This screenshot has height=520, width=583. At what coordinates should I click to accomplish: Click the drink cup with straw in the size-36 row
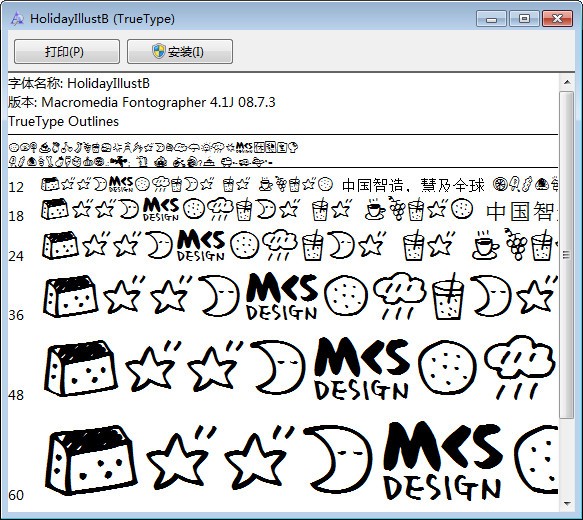[x=448, y=297]
